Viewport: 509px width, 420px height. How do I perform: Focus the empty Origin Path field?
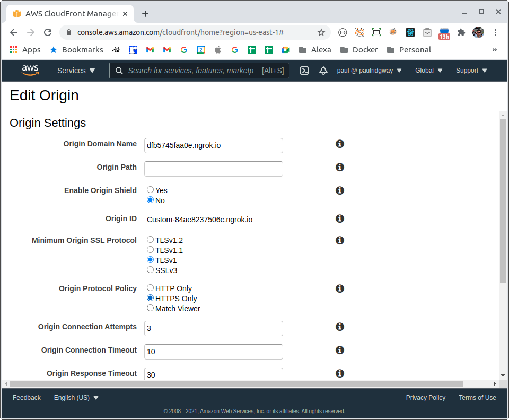(214, 169)
